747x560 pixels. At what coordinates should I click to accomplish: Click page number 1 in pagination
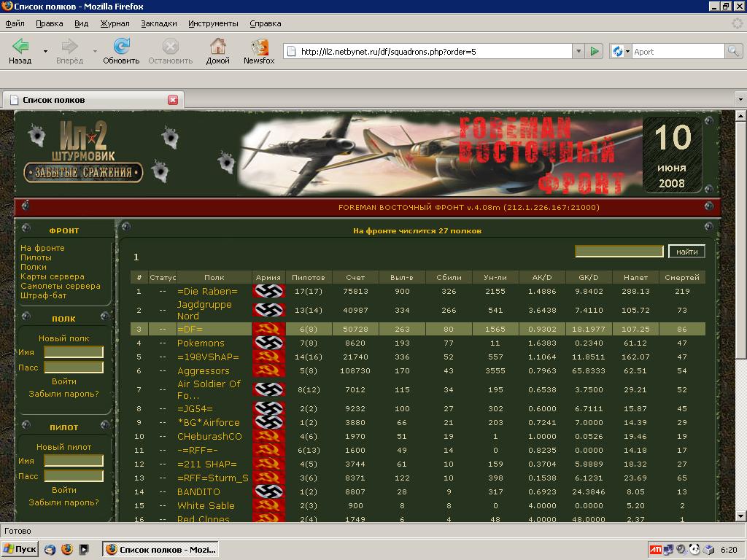coord(136,257)
